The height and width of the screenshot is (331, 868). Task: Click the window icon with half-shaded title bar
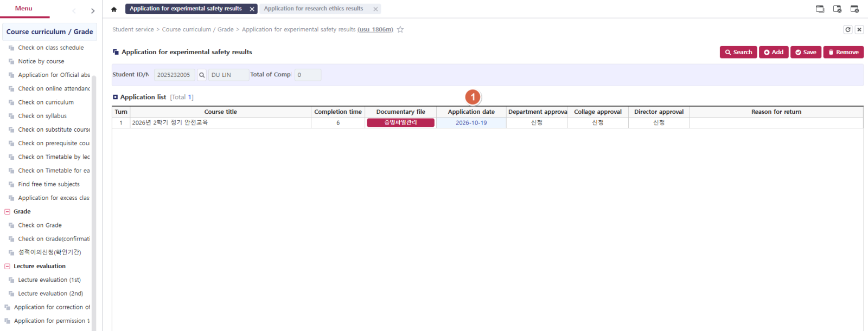tap(838, 9)
